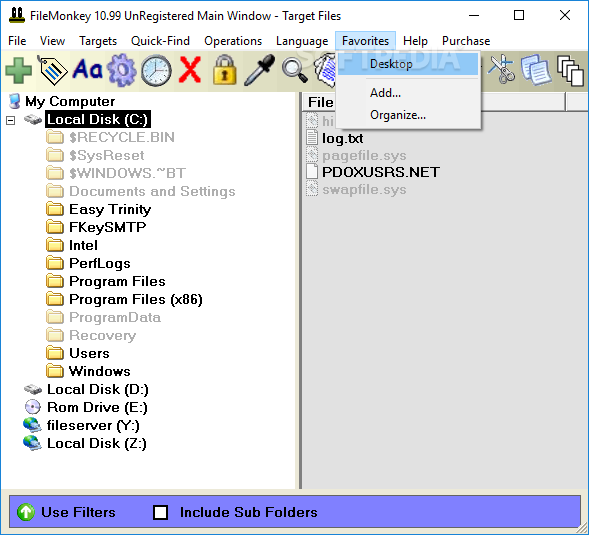Click the Local Disk (Z:) network drive icon

[32, 443]
